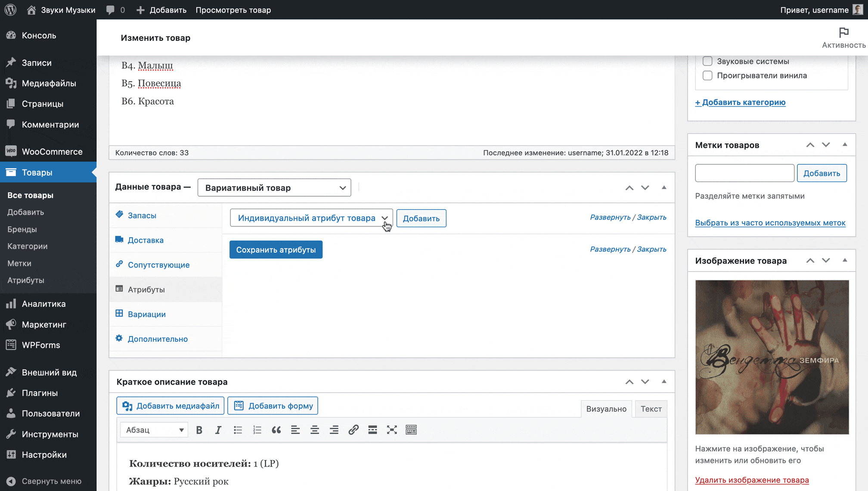Screen dimensions: 868x491
Task: Open the Вариативный товар product type dropdown
Action: (274, 188)
